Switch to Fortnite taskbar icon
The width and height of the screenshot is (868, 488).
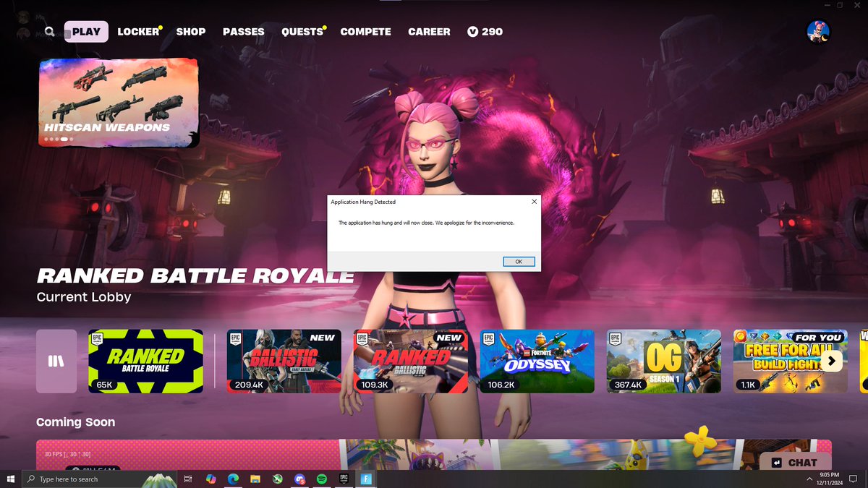coord(366,479)
